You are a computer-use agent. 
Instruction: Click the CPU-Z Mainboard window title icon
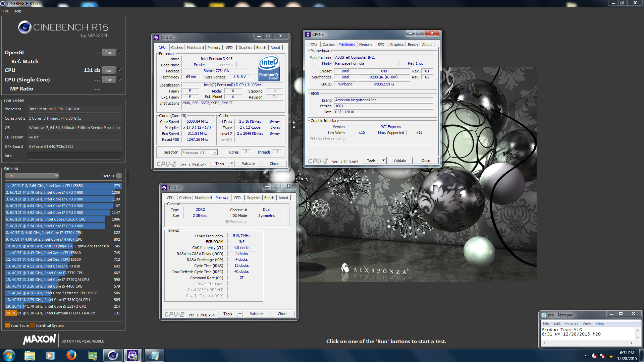click(308, 34)
